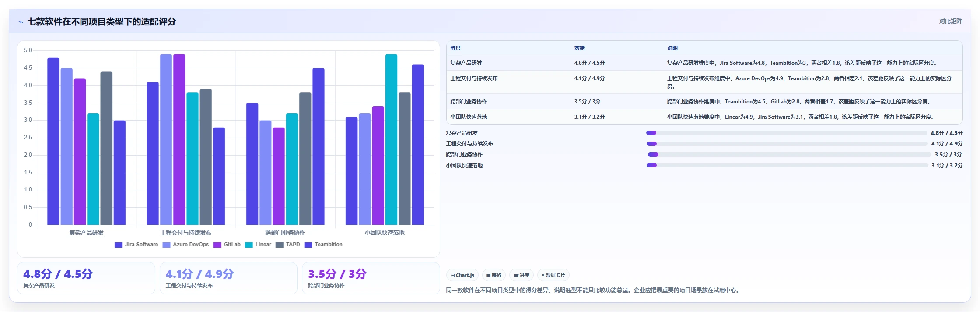Click the 数据 column header
This screenshot has height=312, width=980.
pos(580,48)
